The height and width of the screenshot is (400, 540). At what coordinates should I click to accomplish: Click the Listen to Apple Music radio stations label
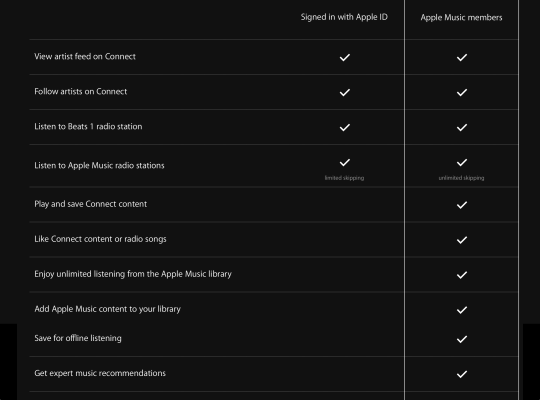click(x=99, y=166)
